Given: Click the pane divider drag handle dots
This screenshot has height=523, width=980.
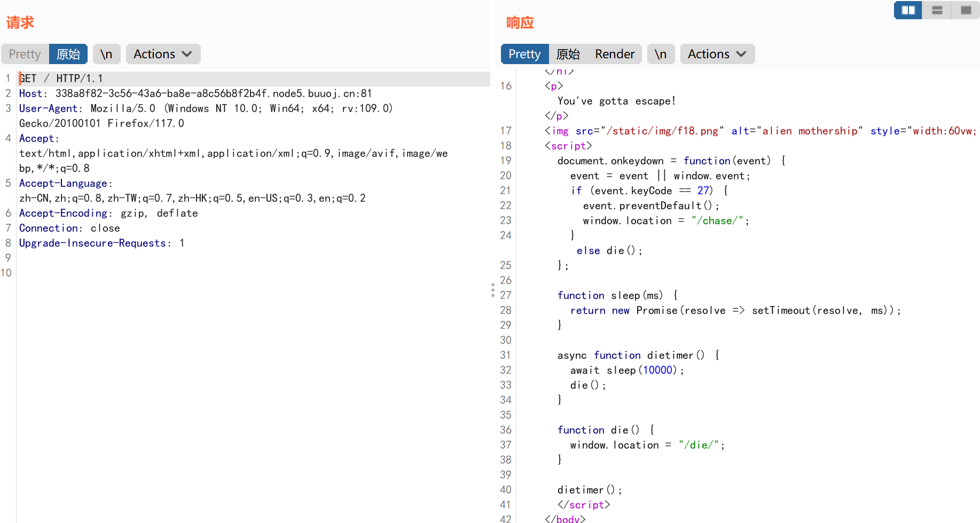Looking at the screenshot, I should point(492,290).
